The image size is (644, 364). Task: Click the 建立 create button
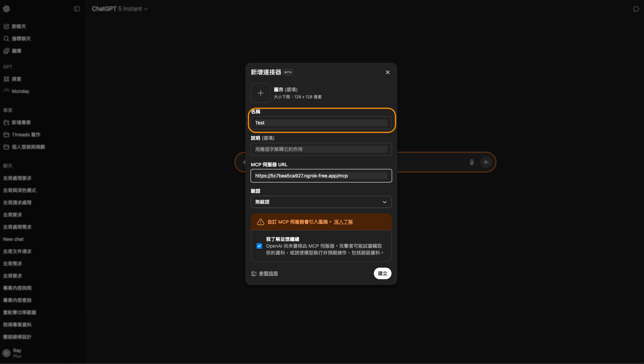[x=382, y=273]
